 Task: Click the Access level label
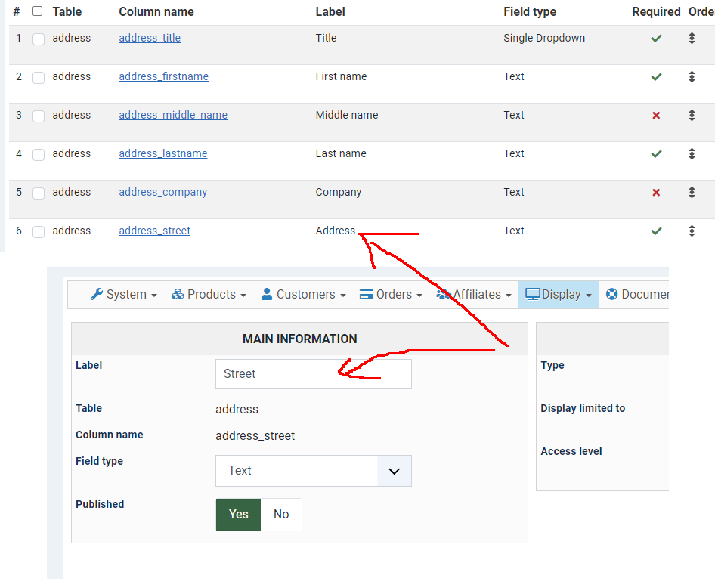[x=571, y=451]
